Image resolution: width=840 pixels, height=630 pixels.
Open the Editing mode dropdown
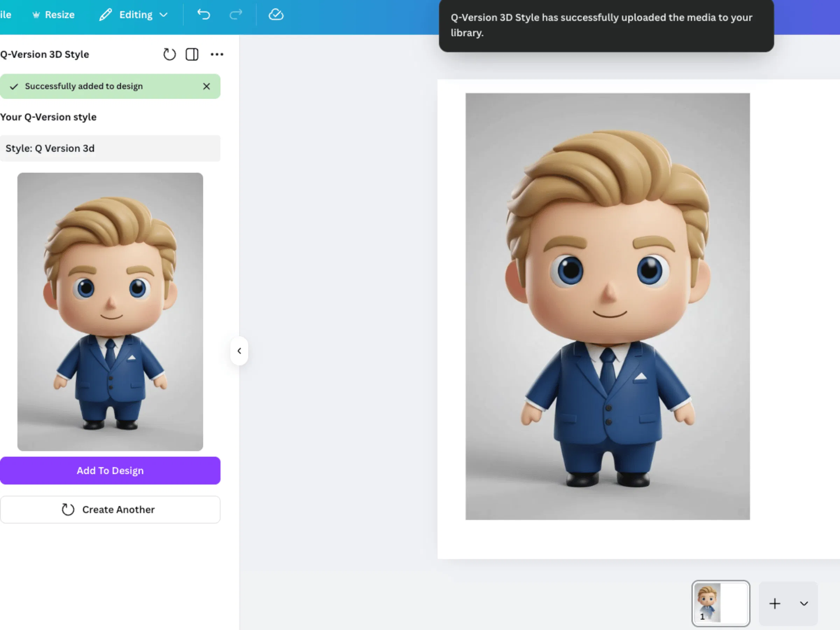[134, 15]
